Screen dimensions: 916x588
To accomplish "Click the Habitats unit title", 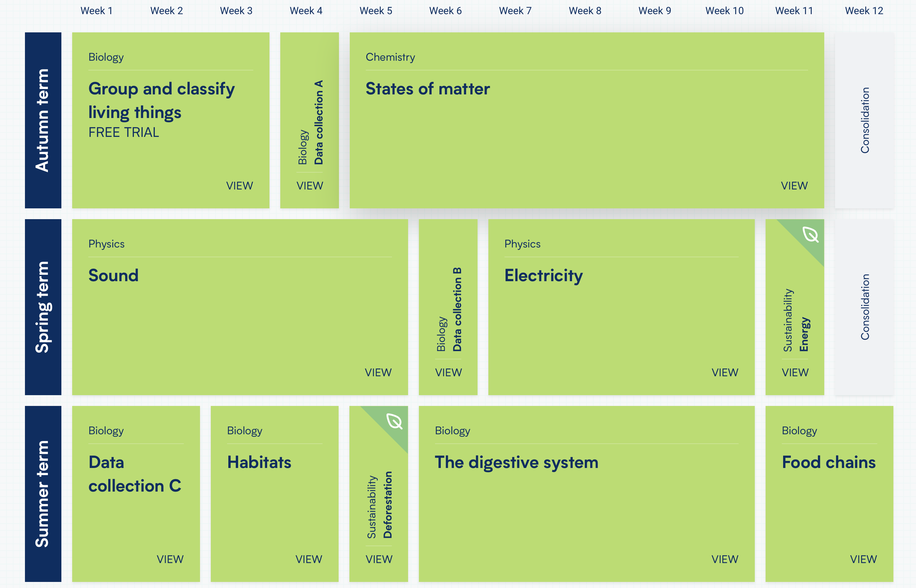I will point(259,462).
